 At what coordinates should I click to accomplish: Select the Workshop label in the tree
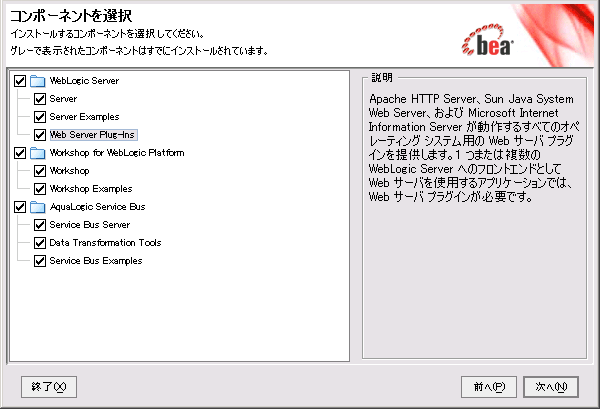click(69, 171)
